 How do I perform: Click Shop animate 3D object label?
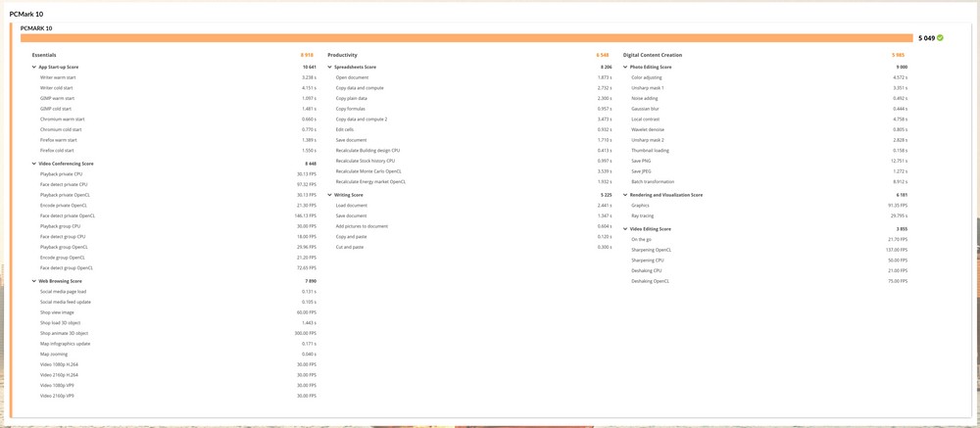click(x=63, y=333)
